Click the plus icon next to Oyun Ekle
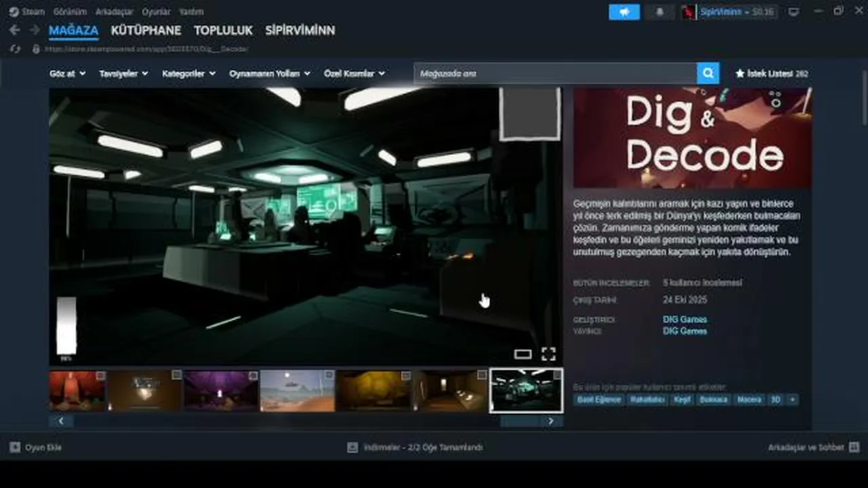Image resolution: width=868 pixels, height=488 pixels. (15, 447)
